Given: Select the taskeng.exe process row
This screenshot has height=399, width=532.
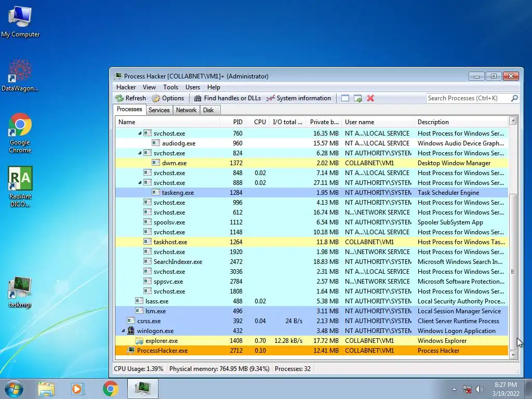Looking at the screenshot, I should point(312,192).
